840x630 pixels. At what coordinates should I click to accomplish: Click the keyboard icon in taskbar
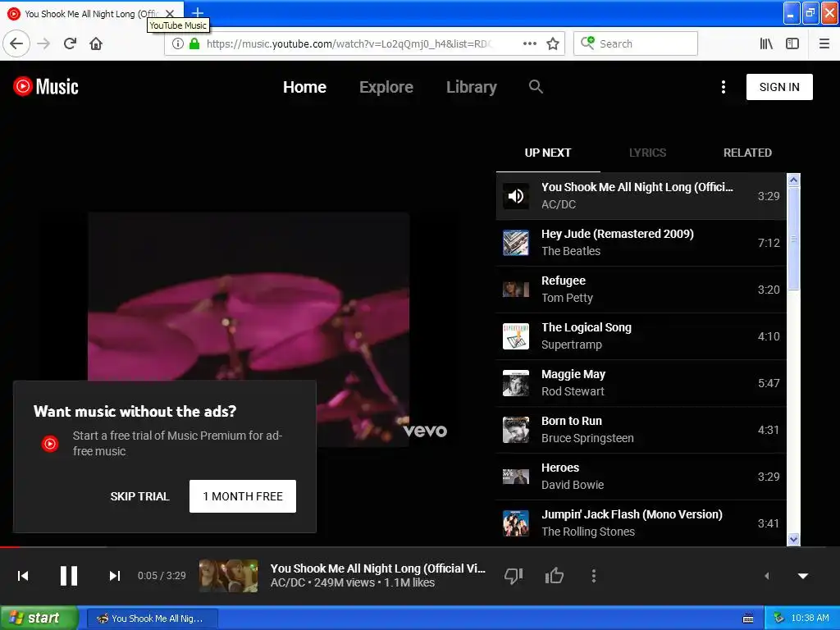coord(748,619)
